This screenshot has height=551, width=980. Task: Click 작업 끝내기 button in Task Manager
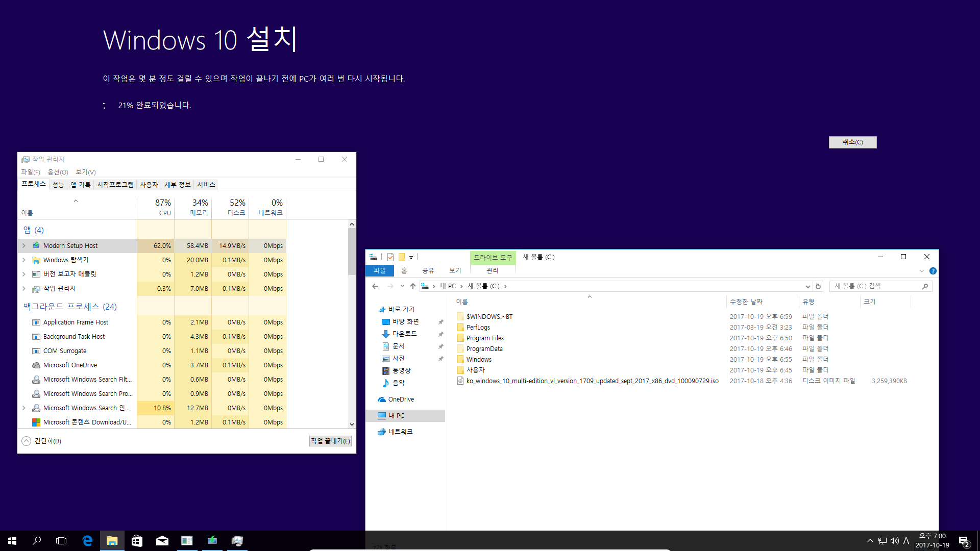[x=330, y=441]
